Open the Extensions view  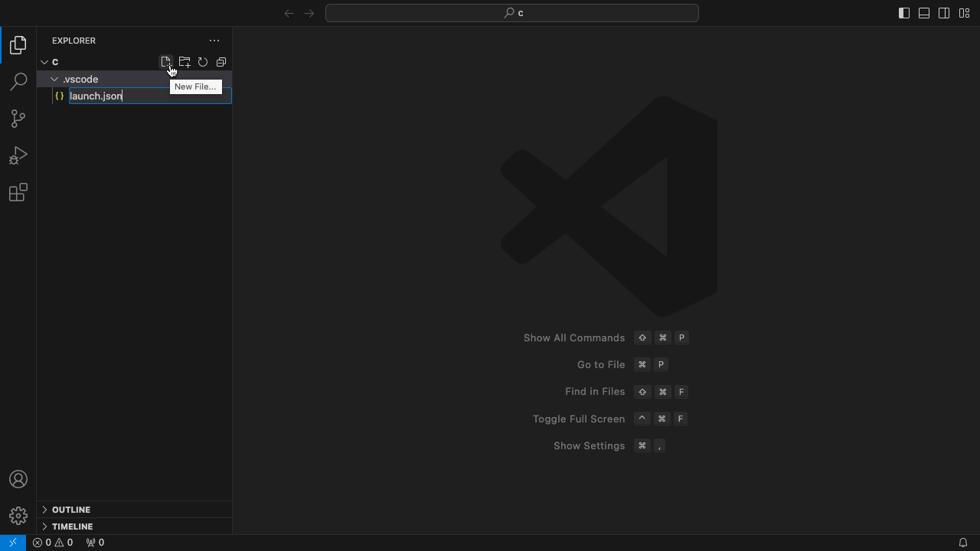18,192
